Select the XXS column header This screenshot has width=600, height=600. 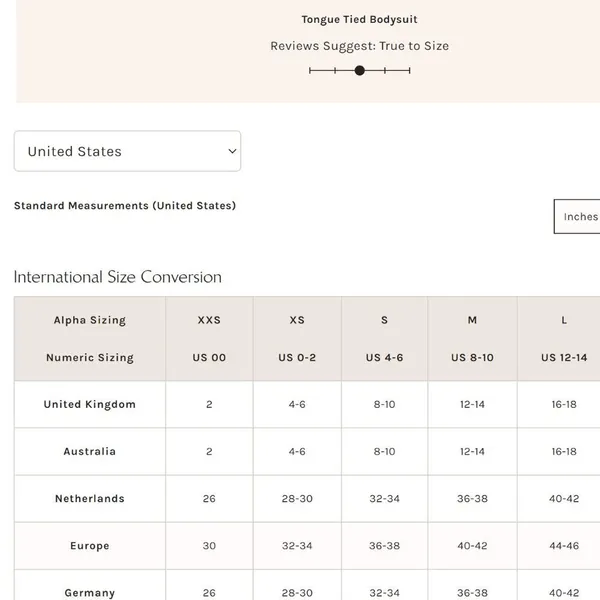click(209, 320)
